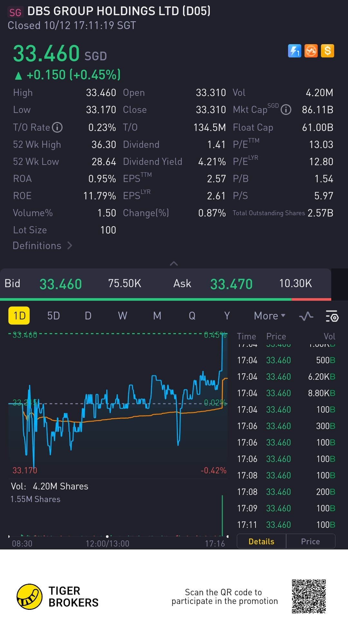348x644 pixels.
Task: Collapse the stock statistics panel
Action: point(174,264)
